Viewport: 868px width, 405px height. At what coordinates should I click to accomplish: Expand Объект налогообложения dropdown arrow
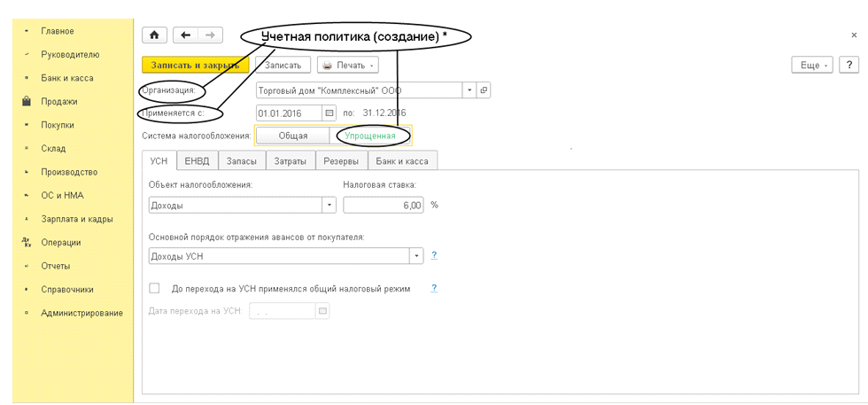coord(329,205)
